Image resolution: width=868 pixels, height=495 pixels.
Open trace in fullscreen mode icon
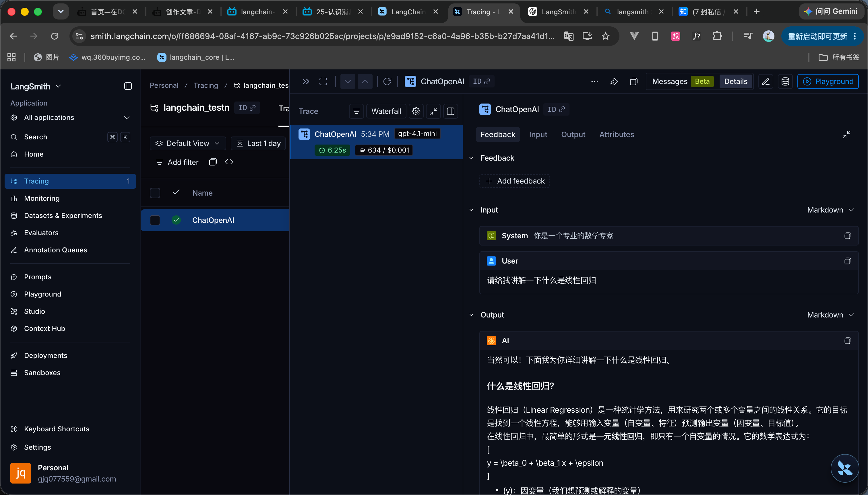(323, 82)
